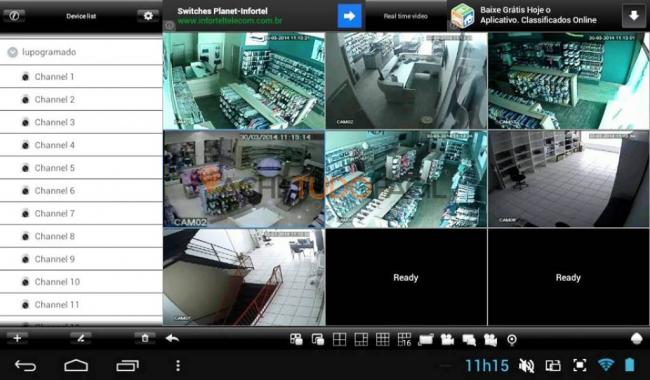
Task: Select the six-split layout icon
Action: (361, 339)
